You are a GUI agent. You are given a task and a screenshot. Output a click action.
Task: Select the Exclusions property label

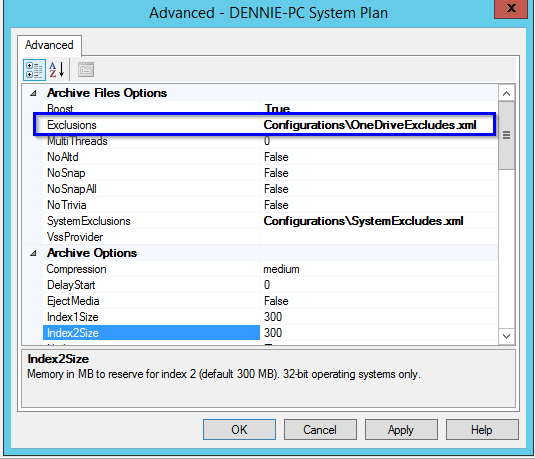[72, 125]
